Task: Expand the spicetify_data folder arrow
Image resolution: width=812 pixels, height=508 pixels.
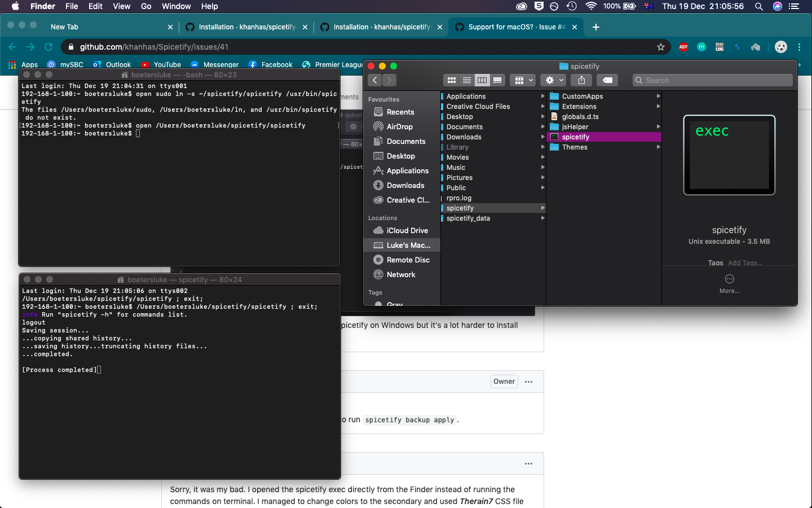Action: (542, 218)
